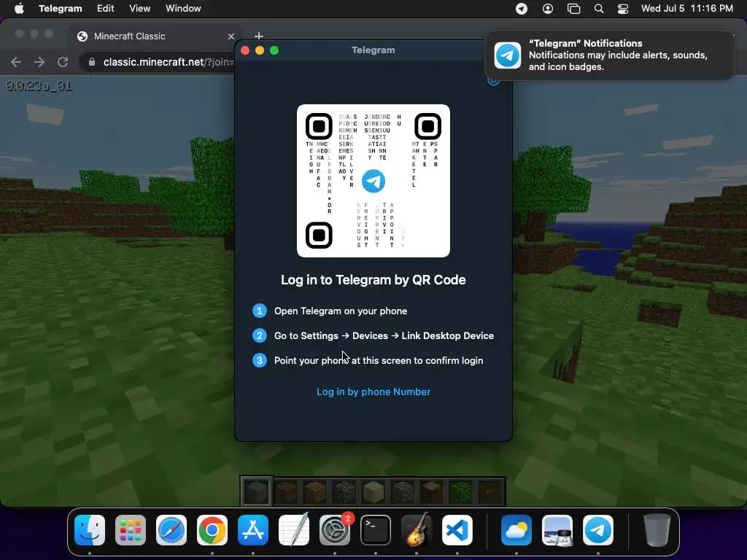Viewport: 747px width, 560px height.
Task: Click Log in by phone Number link
Action: click(373, 392)
